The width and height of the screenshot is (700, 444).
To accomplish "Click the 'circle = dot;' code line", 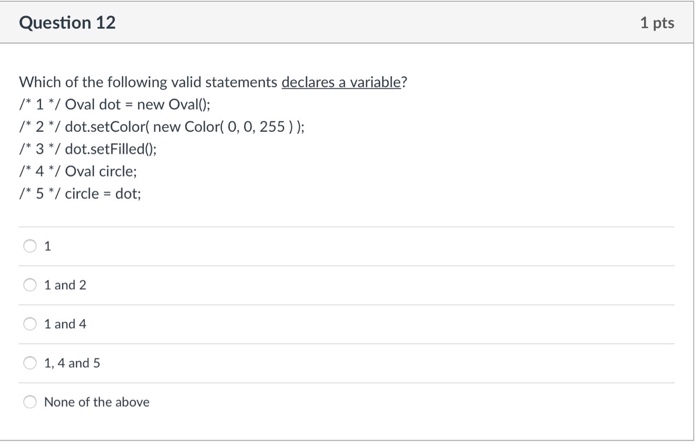I will pos(103,193).
